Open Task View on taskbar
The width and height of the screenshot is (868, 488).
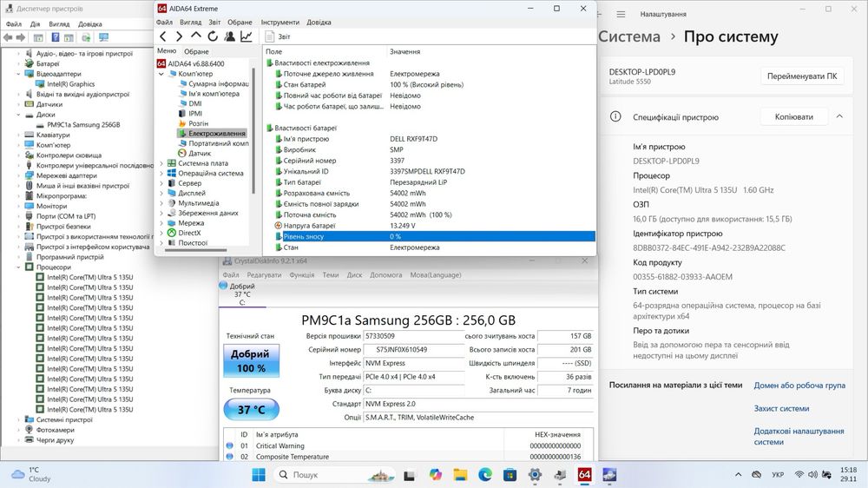tap(409, 475)
